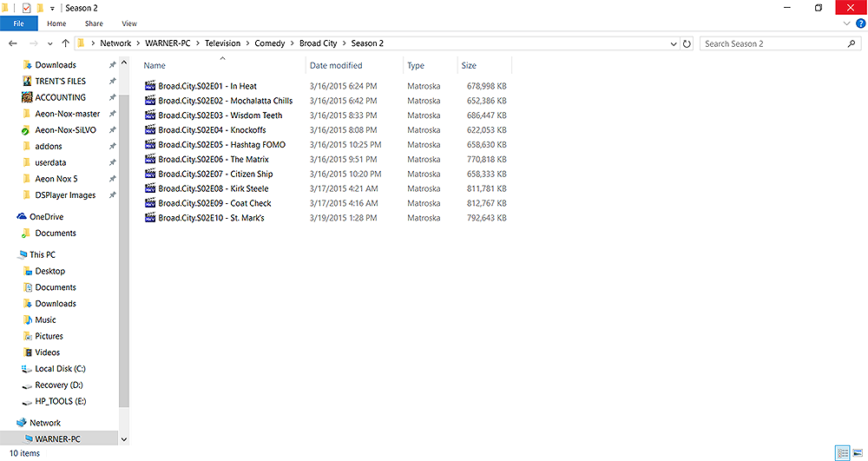The image size is (868, 461).
Task: Switch to Details view in status bar
Action: (843, 452)
